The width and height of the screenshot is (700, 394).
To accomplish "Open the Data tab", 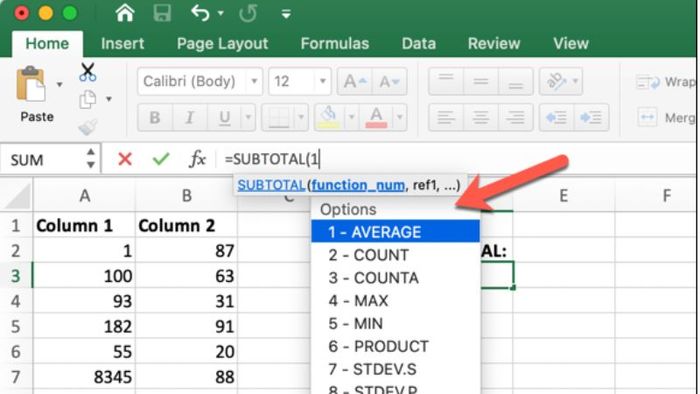I will (x=418, y=43).
